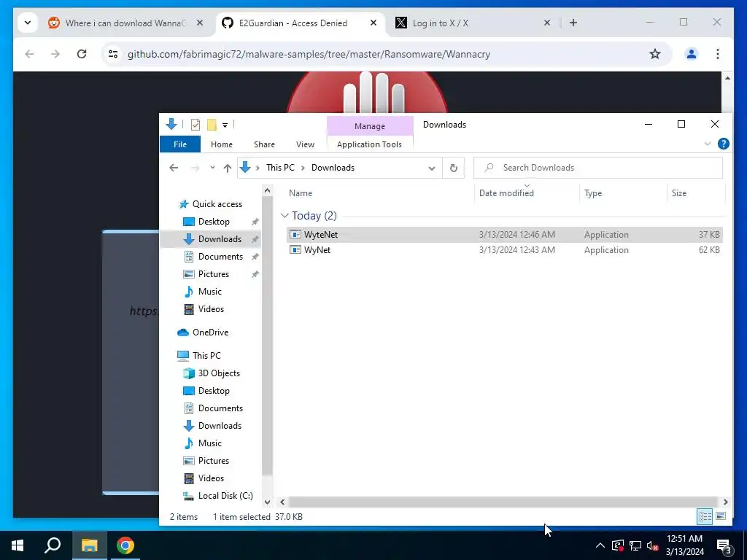
Task: Open Chrome three-dot menu
Action: tap(718, 54)
